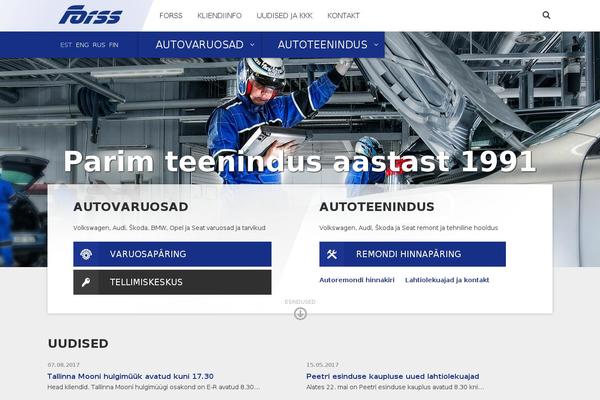The height and width of the screenshot is (400, 600).
Task: Click the steering wheel icon on Varuosapäring
Action: pyautogui.click(x=86, y=254)
